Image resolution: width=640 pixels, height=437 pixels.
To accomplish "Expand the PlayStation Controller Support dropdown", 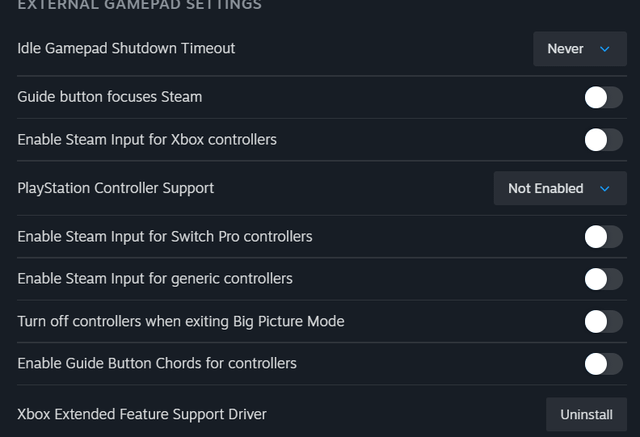I will (560, 188).
